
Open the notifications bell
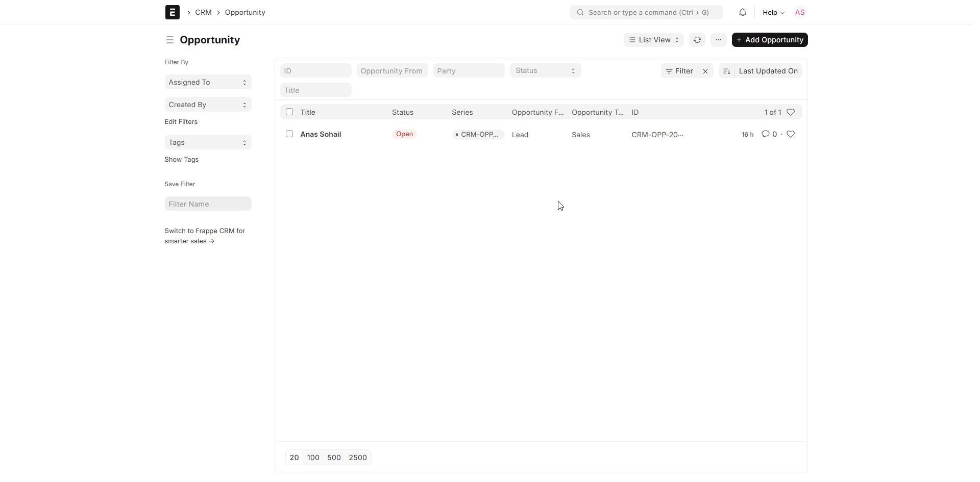742,12
